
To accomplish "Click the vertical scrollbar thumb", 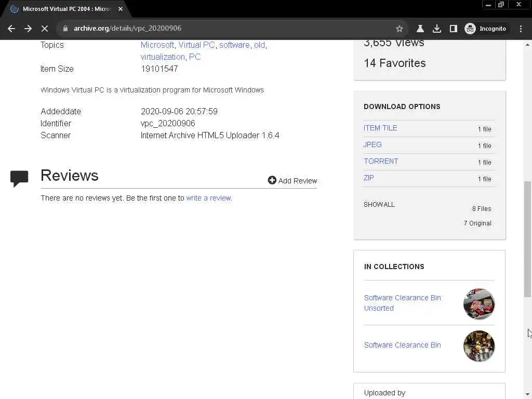I will [x=527, y=239].
